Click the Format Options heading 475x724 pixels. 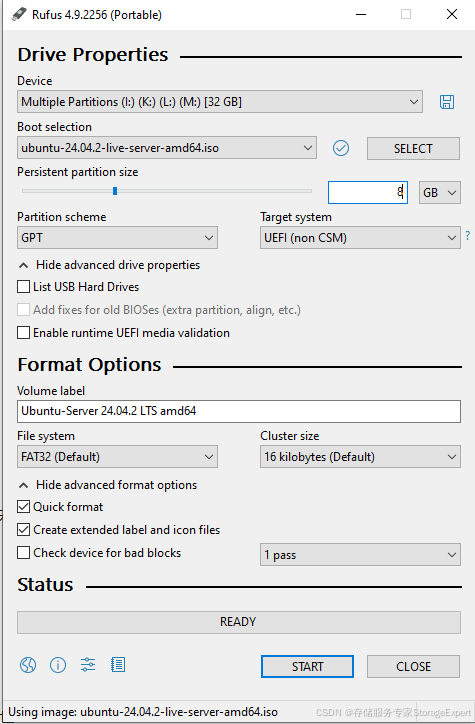[x=89, y=365]
